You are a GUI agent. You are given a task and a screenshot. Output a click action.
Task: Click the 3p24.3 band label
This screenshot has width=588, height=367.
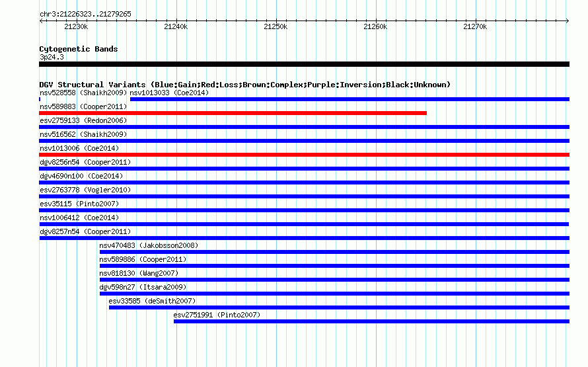pos(52,57)
